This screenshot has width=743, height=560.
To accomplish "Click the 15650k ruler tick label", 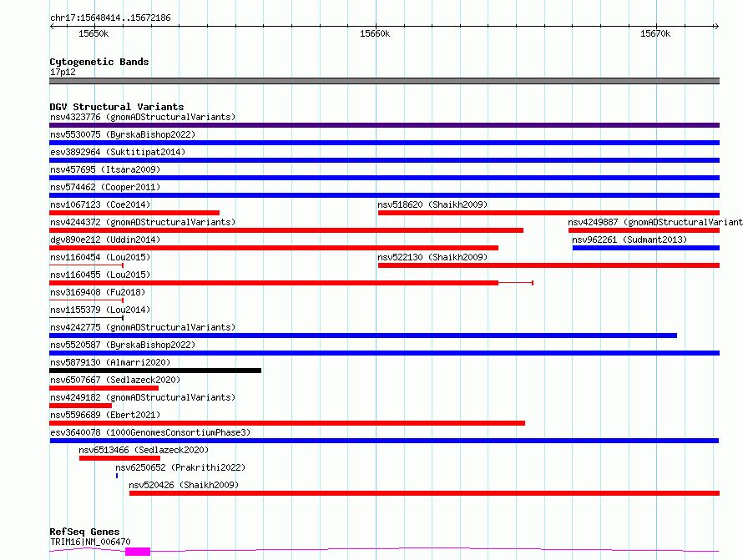I will [x=94, y=33].
